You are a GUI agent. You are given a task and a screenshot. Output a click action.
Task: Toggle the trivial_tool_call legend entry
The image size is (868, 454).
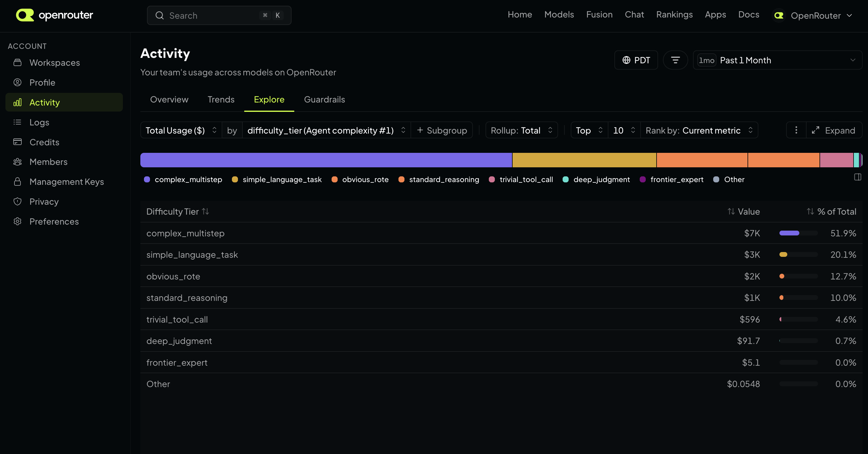521,179
